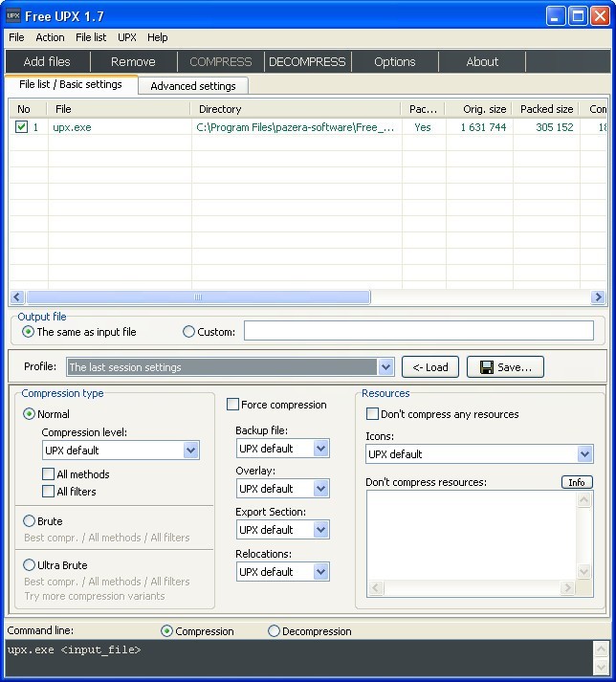This screenshot has width=616, height=682.
Task: Switch to the Advanced settings tab
Action: click(x=193, y=86)
